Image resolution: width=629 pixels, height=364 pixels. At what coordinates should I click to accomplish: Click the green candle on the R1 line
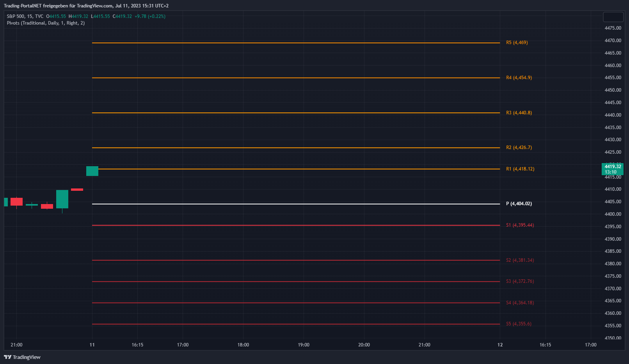pyautogui.click(x=92, y=171)
